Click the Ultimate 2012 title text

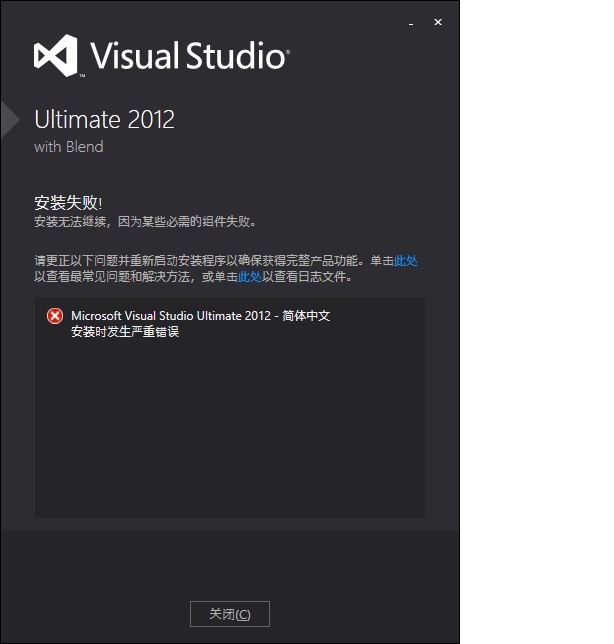tap(104, 119)
